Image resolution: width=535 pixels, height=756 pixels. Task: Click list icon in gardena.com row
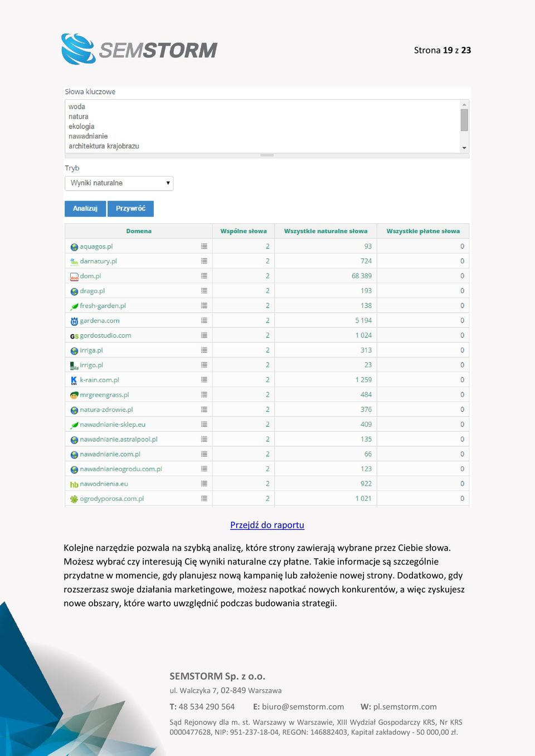[204, 320]
